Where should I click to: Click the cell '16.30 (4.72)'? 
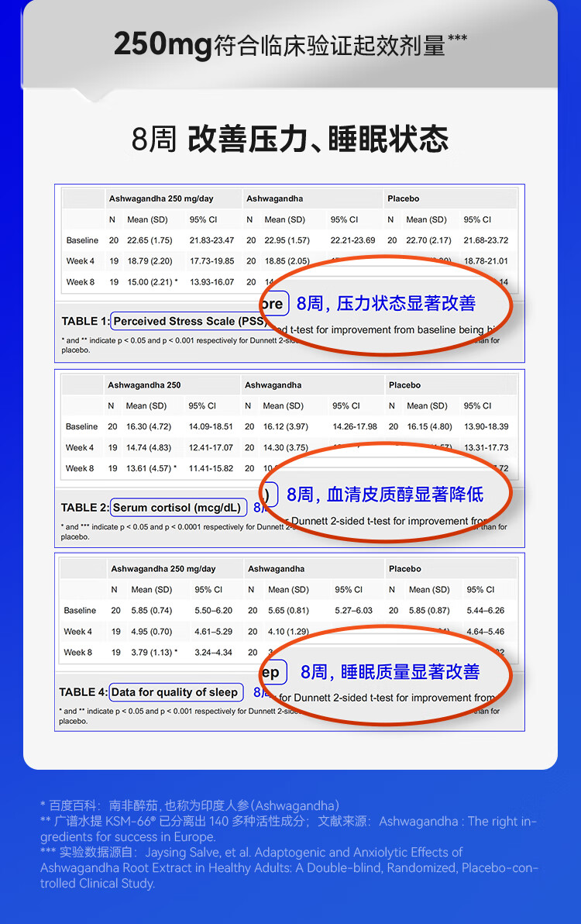point(149,426)
